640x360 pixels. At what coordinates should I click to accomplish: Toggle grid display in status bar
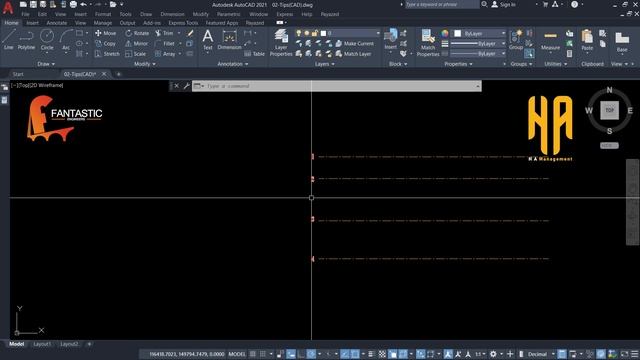(x=253, y=354)
